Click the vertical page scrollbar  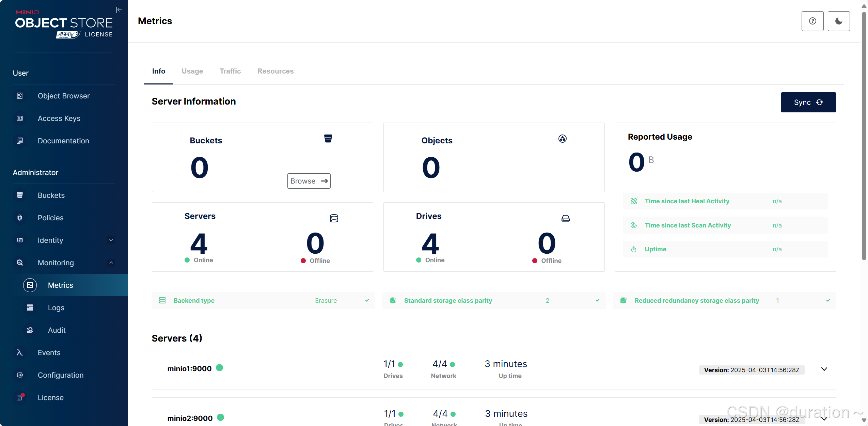tap(864, 136)
